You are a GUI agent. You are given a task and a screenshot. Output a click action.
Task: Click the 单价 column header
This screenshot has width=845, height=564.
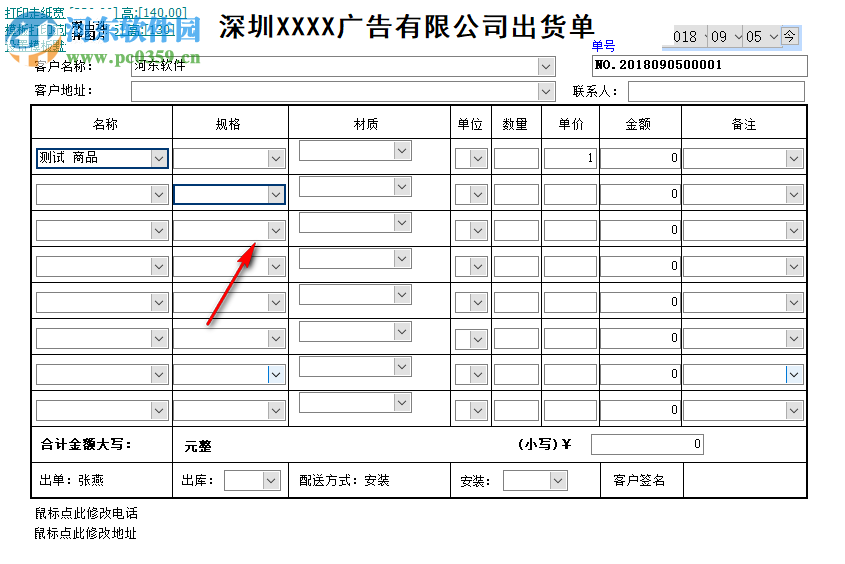[x=571, y=124]
